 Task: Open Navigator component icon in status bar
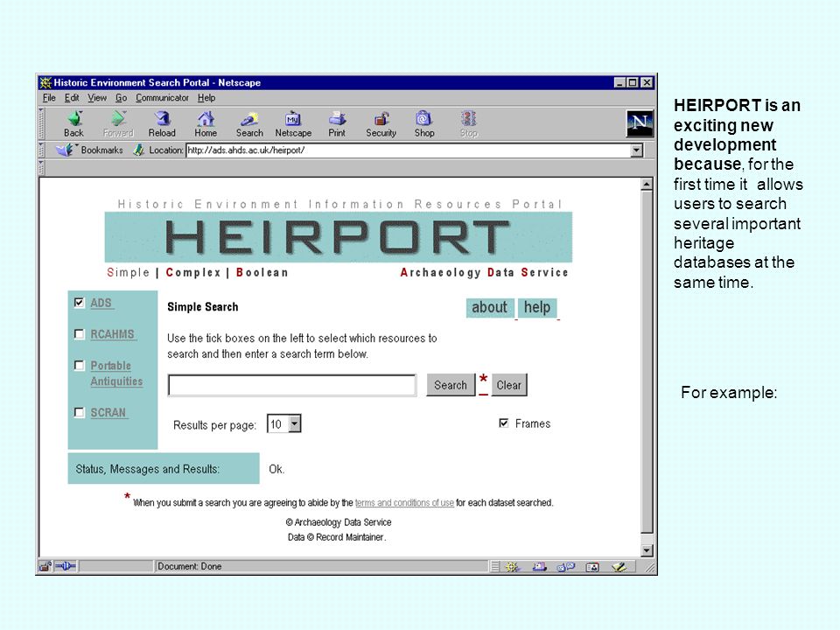click(x=513, y=567)
